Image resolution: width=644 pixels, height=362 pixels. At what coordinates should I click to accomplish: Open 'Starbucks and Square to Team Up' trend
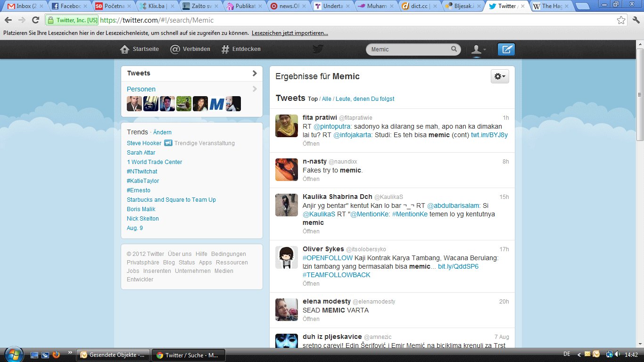pos(171,200)
